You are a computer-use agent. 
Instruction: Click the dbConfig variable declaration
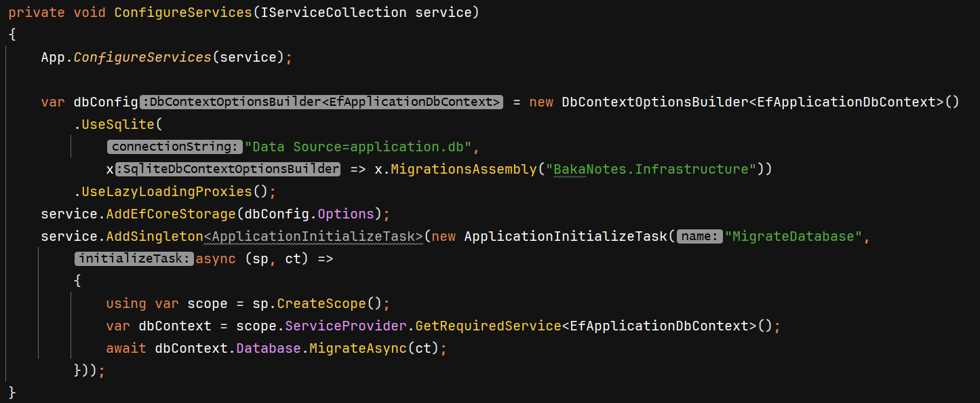106,102
